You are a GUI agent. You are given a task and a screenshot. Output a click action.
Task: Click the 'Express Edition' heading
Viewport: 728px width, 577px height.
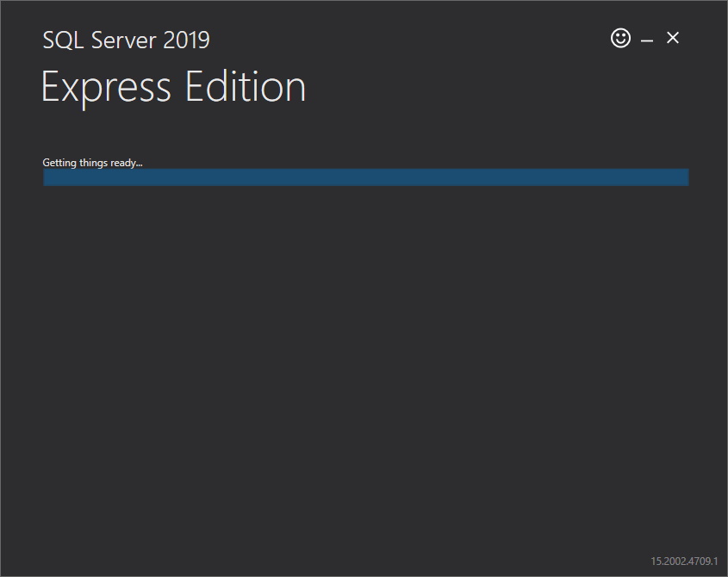point(174,87)
